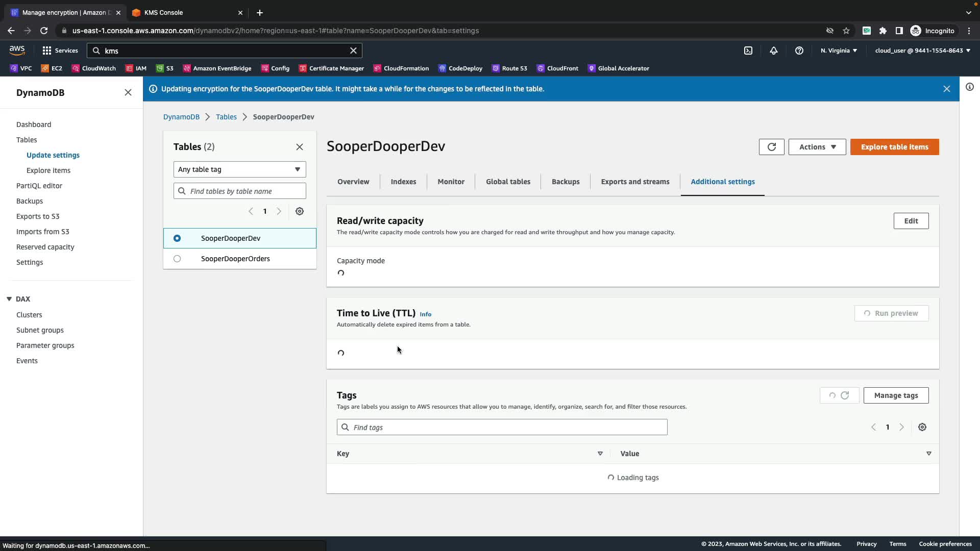Viewport: 980px width, 551px height.
Task: Open the N. Virginia region selector
Action: click(x=838, y=51)
